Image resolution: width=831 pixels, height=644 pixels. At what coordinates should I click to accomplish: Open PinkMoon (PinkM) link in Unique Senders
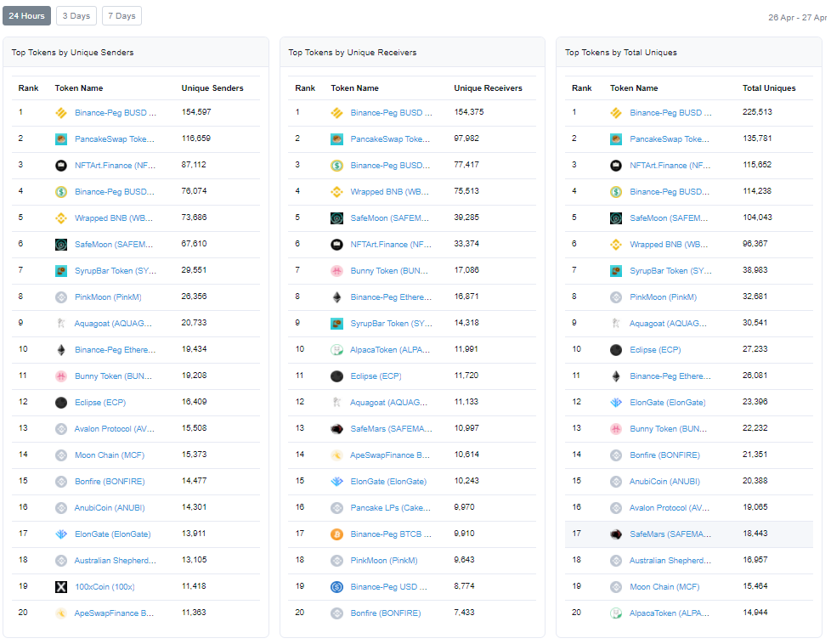(x=108, y=297)
